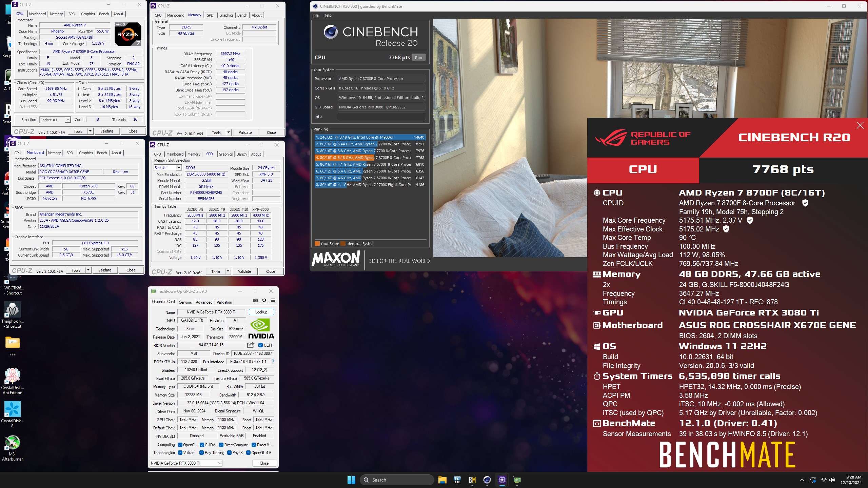Close the BenchMate result overlay X
Viewport: 868px width, 488px height.
point(860,125)
